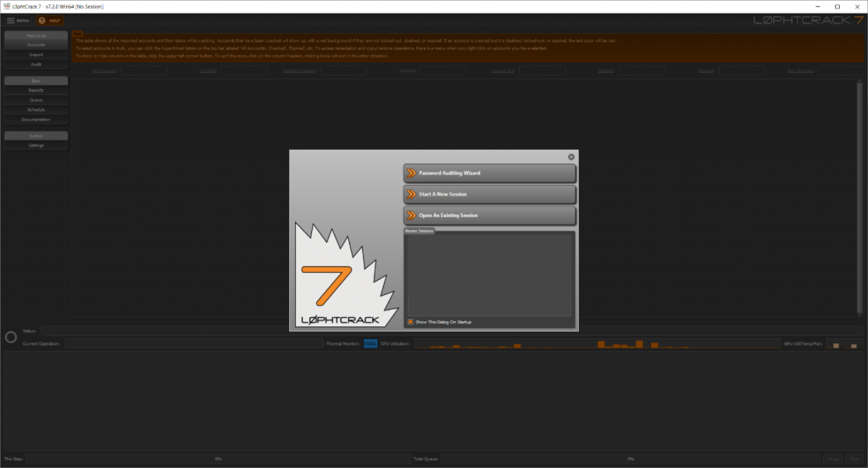Select Import in the Passwords sidebar group
868x468 pixels.
pyautogui.click(x=36, y=54)
